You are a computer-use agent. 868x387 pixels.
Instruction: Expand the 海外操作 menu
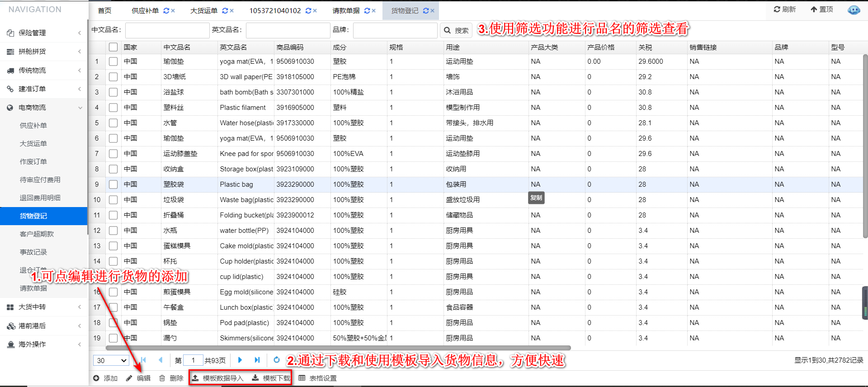click(x=44, y=344)
